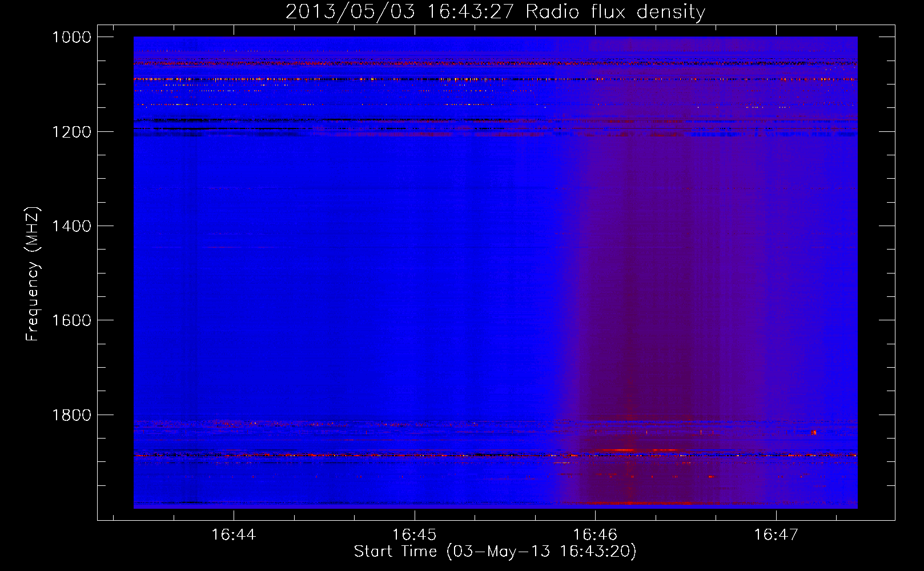The width and height of the screenshot is (924, 571).
Task: Select the "Frequency (MHZ)" axis label
Action: tap(33, 274)
